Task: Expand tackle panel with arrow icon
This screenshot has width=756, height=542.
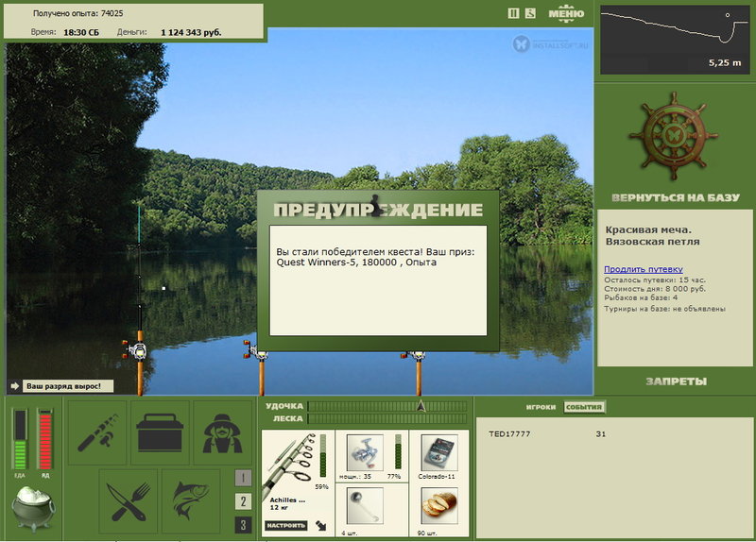Action: pyautogui.click(x=321, y=526)
